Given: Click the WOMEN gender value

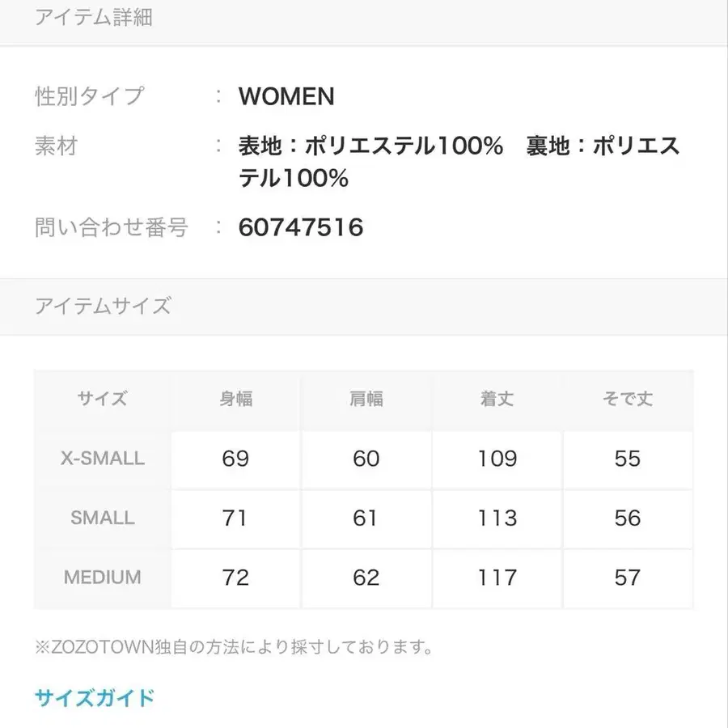Looking at the screenshot, I should pyautogui.click(x=284, y=97).
